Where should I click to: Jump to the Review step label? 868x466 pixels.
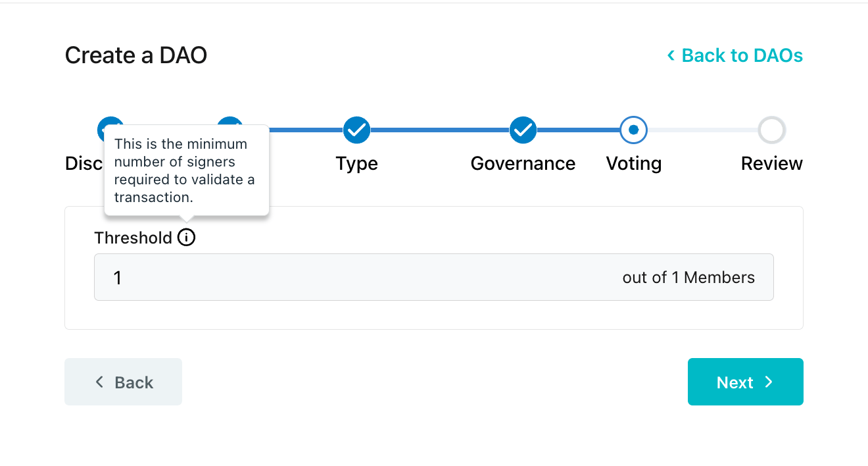pos(772,163)
